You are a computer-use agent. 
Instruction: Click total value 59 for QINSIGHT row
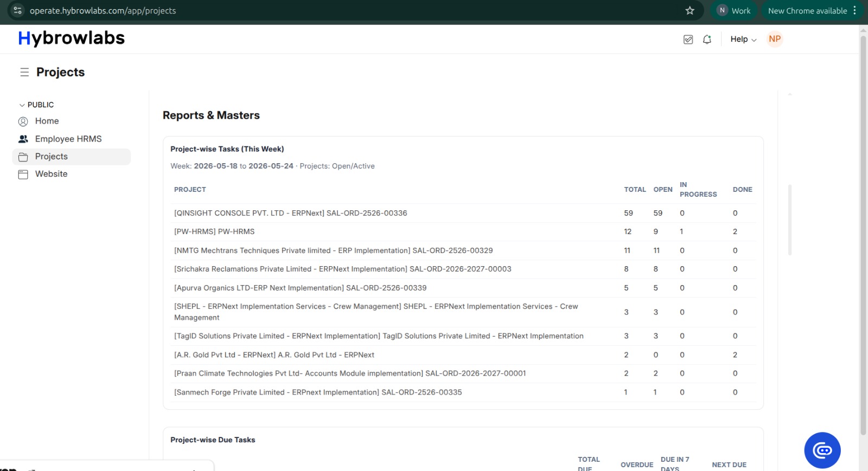point(628,213)
